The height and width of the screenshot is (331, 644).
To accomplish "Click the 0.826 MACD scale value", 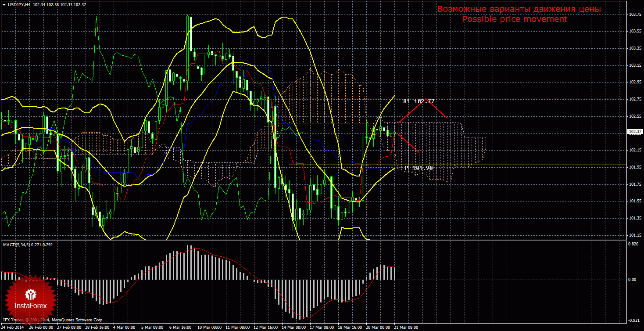I will click(x=633, y=244).
